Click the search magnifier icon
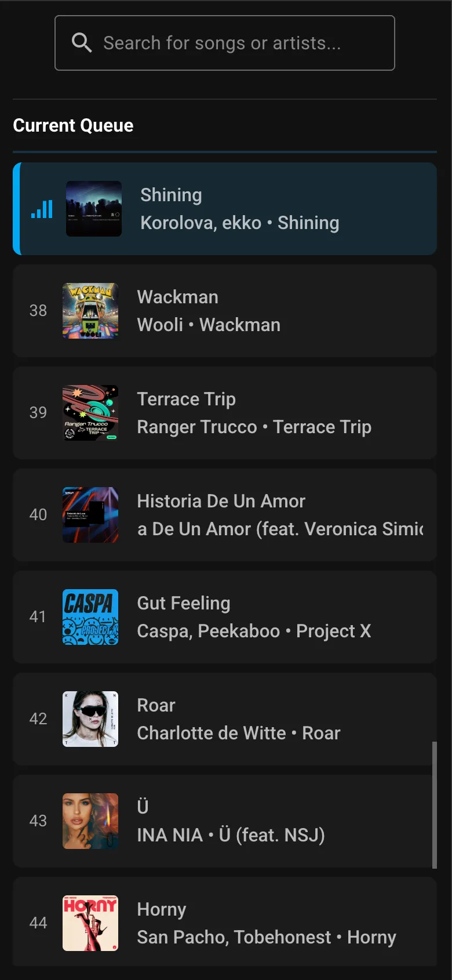 (82, 43)
